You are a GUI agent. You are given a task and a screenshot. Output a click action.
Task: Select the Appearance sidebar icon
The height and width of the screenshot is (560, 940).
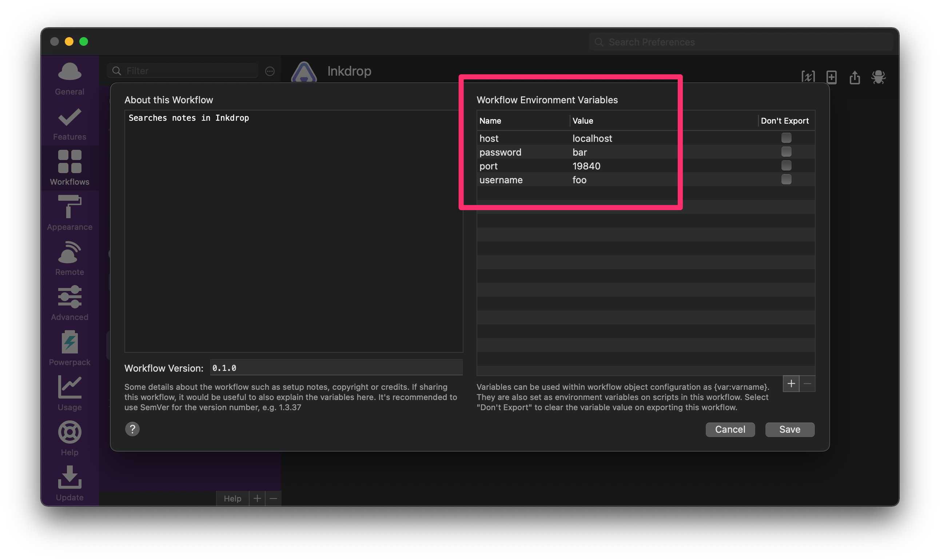(69, 212)
